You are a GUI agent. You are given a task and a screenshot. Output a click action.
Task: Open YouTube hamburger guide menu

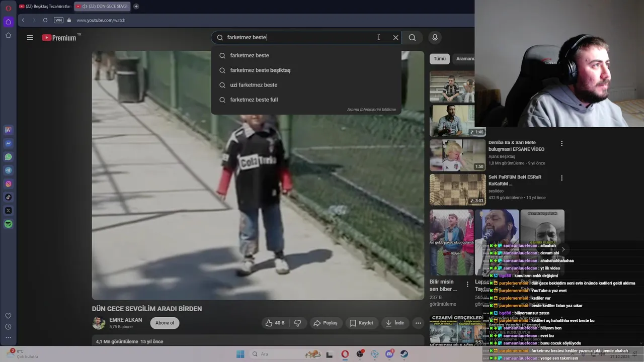pos(30,37)
